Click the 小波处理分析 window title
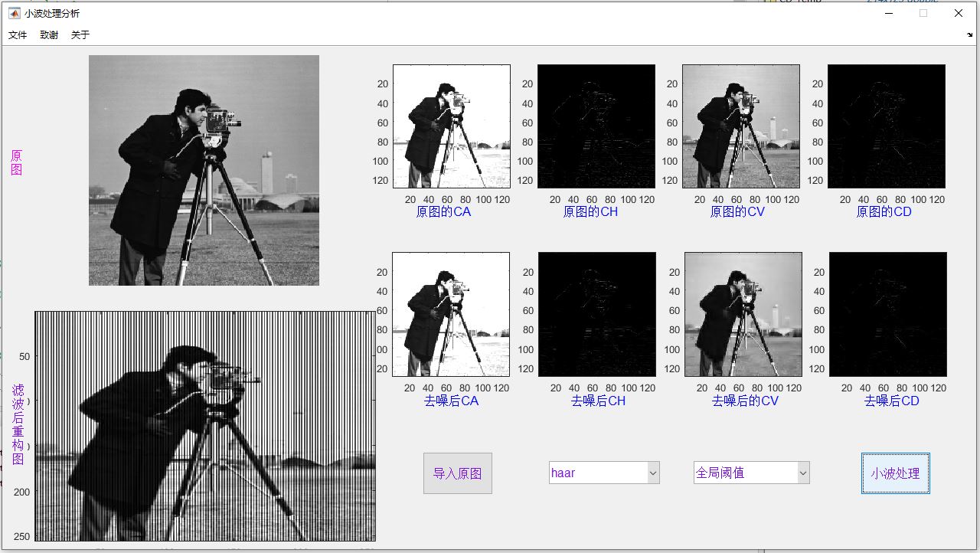Screen dimensions: 980x553 click(51, 13)
